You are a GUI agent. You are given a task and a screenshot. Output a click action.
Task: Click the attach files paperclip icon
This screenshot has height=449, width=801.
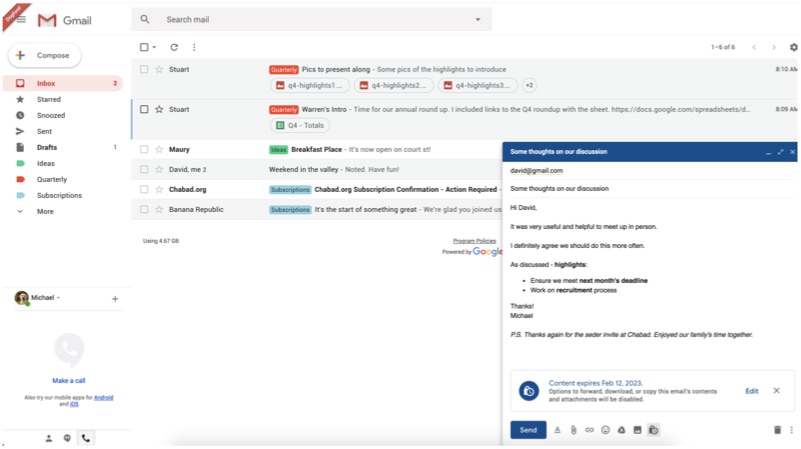574,430
